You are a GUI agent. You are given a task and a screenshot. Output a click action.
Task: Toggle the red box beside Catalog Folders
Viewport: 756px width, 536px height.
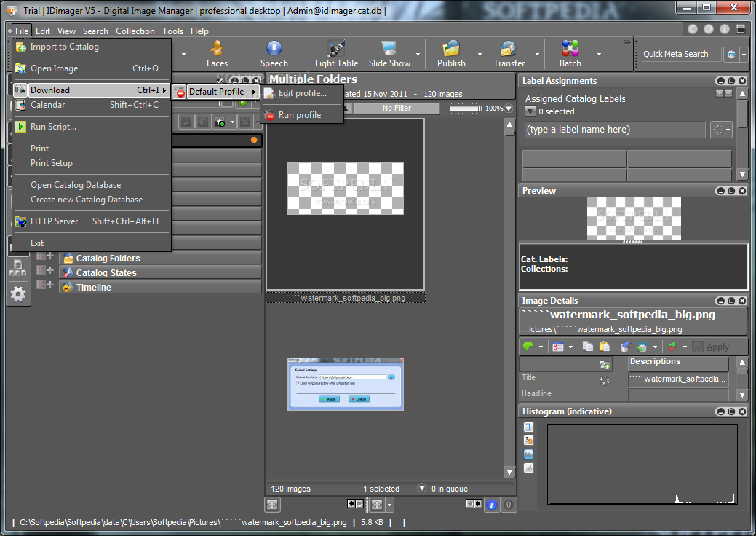pos(41,256)
